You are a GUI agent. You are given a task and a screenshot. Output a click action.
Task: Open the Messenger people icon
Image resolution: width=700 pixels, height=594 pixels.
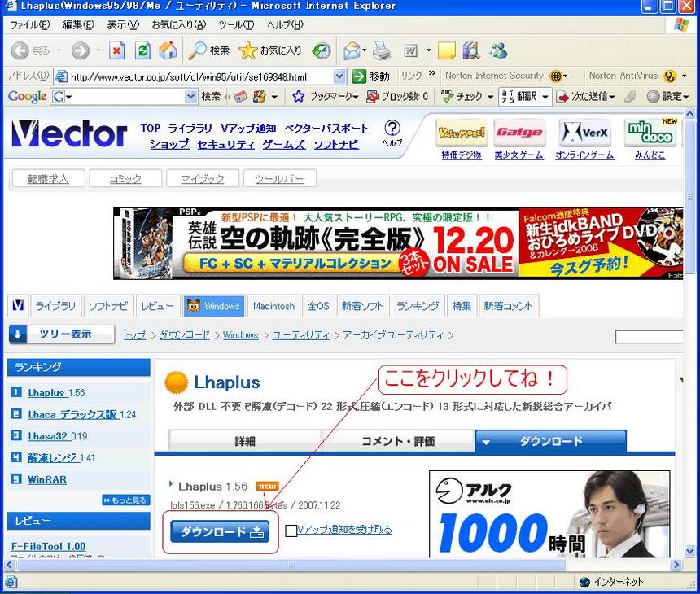tap(498, 50)
